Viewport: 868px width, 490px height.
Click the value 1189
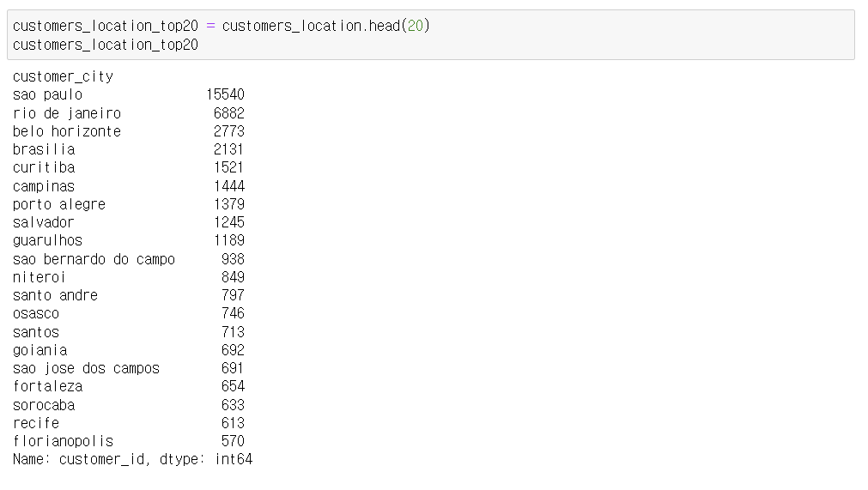tap(229, 240)
